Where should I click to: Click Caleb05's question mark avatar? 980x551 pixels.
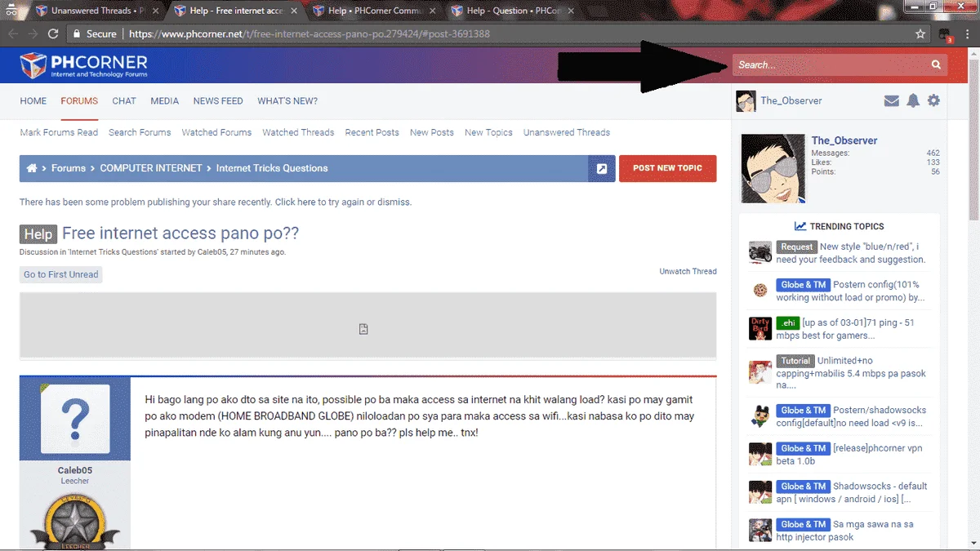75,420
